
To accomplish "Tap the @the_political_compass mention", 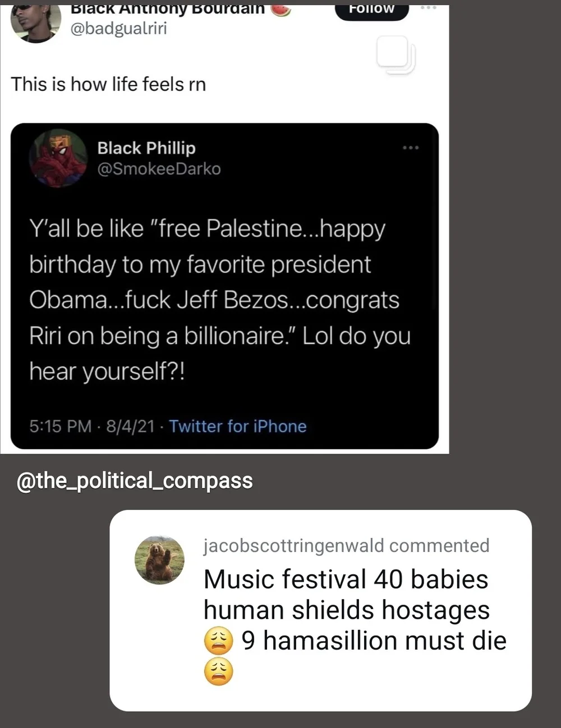I will 135,481.
